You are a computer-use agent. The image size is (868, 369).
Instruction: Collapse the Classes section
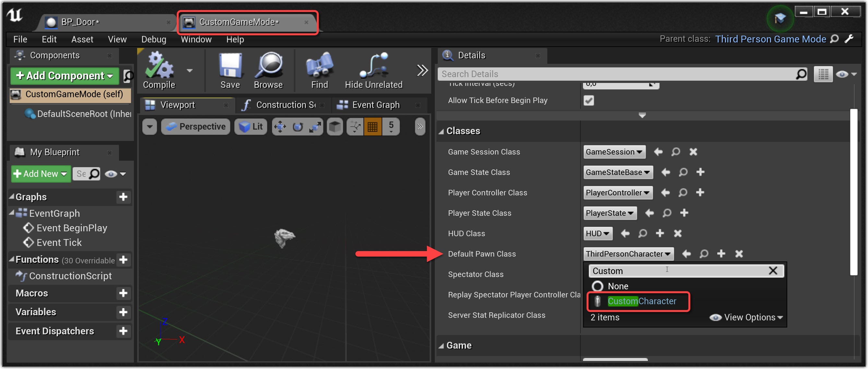[x=441, y=131]
